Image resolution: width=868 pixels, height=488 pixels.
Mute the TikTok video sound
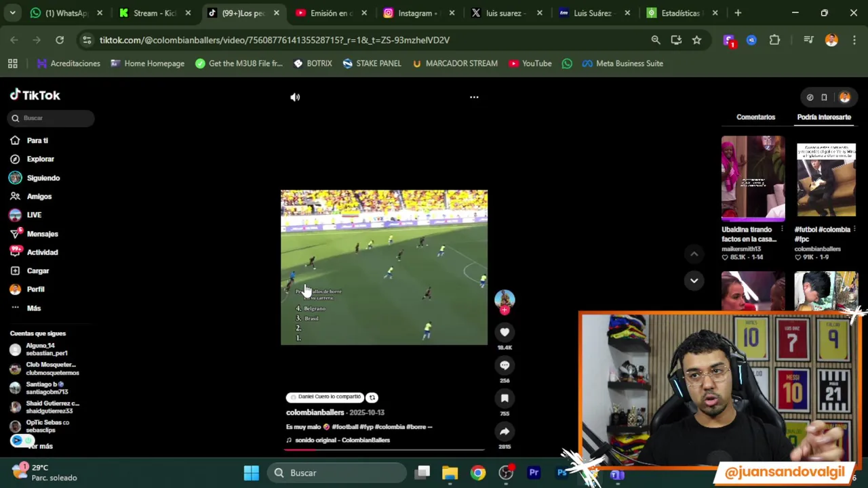(295, 97)
